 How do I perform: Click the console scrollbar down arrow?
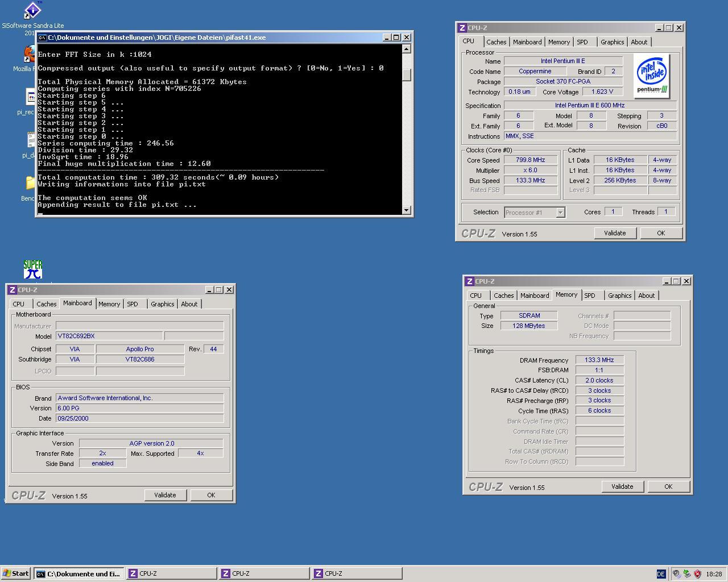[x=406, y=210]
